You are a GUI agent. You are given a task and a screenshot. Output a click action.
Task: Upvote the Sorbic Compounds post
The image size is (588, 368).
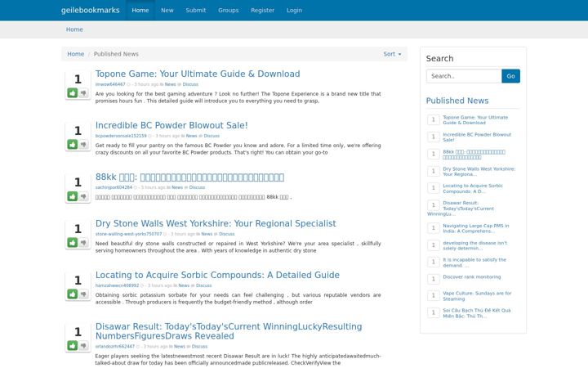(x=73, y=294)
